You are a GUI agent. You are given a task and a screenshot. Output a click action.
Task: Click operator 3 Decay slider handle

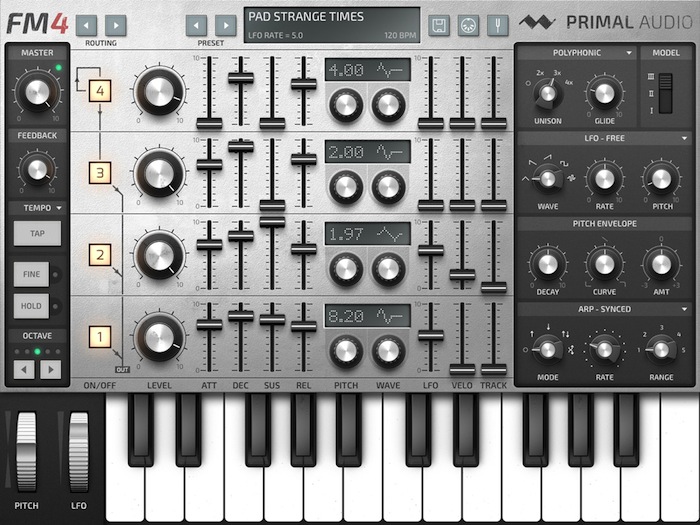click(241, 146)
